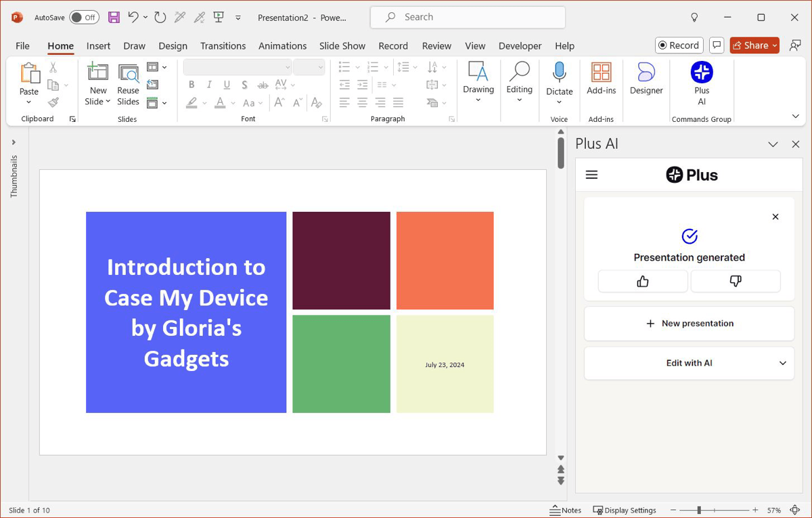
Task: Click the Paste clipboard icon
Action: [29, 73]
